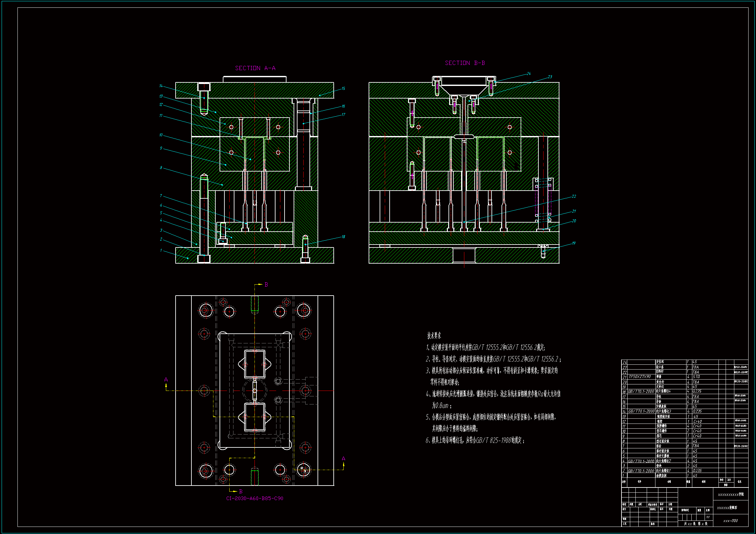
Task: Click part balloon number 1 in Section A-A
Action: [x=161, y=250]
